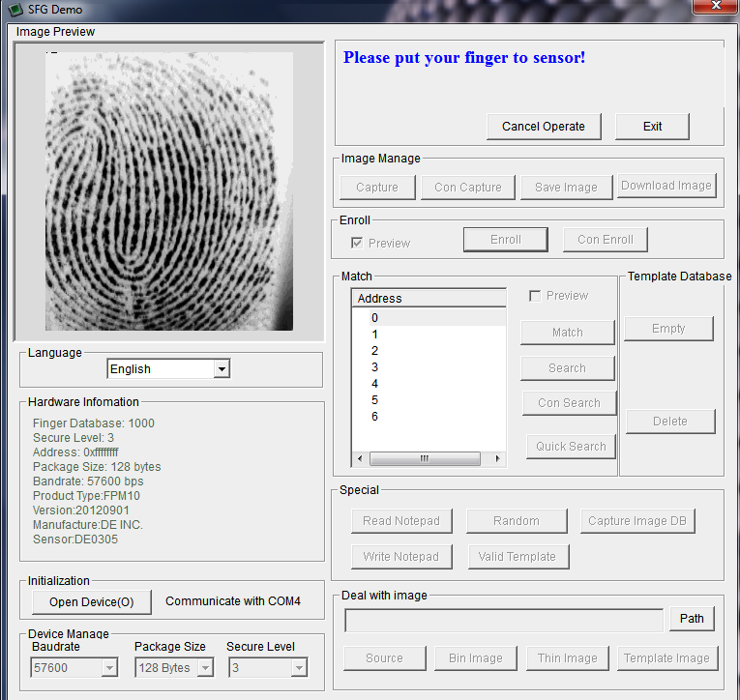Click the SFG Demo title bar icon
The image size is (740, 700).
click(x=15, y=9)
